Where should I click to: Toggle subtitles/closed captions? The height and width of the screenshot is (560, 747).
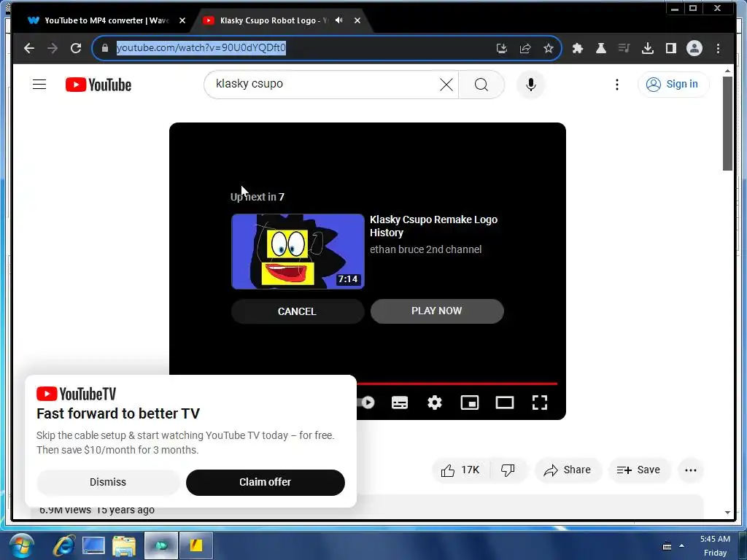click(x=399, y=402)
